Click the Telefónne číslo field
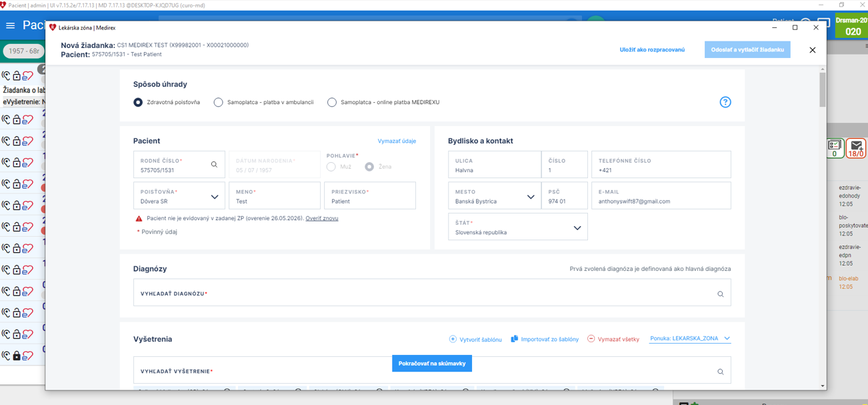Viewport: 868px width, 405px height. coord(661,165)
